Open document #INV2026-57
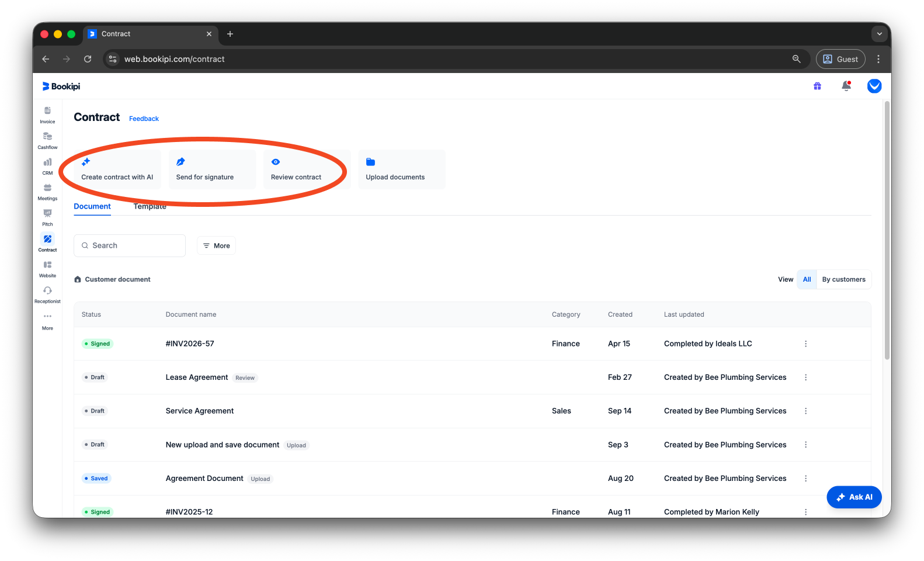The image size is (924, 561). [x=190, y=344]
